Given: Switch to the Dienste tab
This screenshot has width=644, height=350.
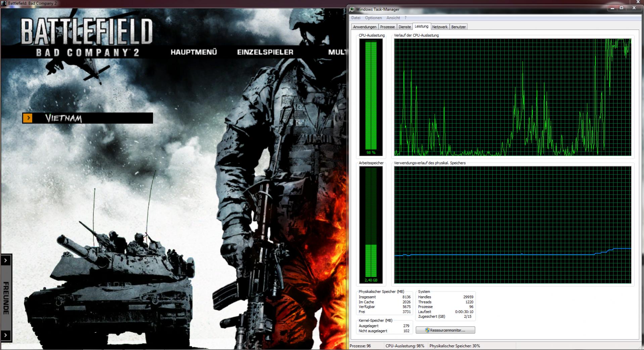Looking at the screenshot, I should (x=405, y=27).
